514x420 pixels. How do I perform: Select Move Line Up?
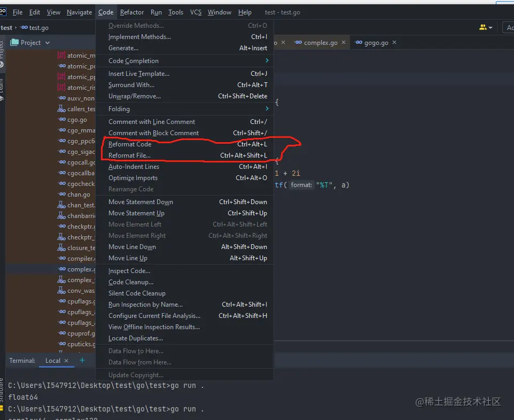[x=185, y=258]
